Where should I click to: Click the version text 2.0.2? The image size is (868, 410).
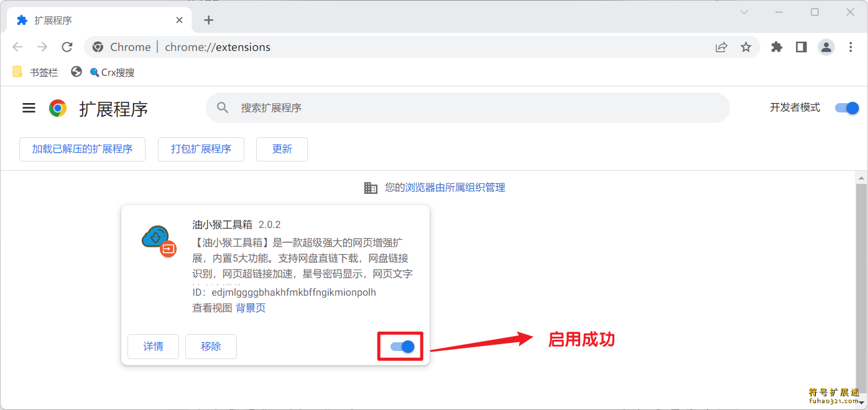(270, 224)
